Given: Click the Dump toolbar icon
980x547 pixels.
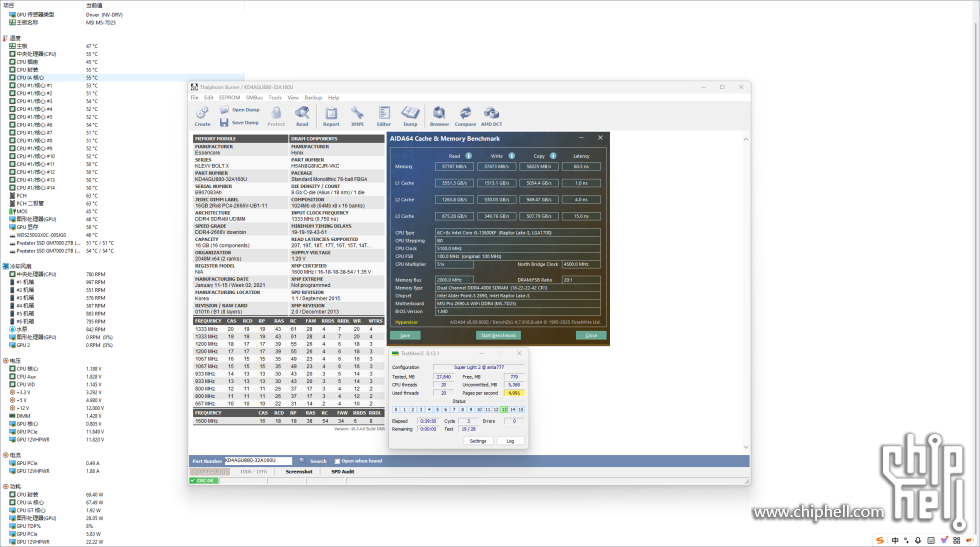Looking at the screenshot, I should coord(410,116).
